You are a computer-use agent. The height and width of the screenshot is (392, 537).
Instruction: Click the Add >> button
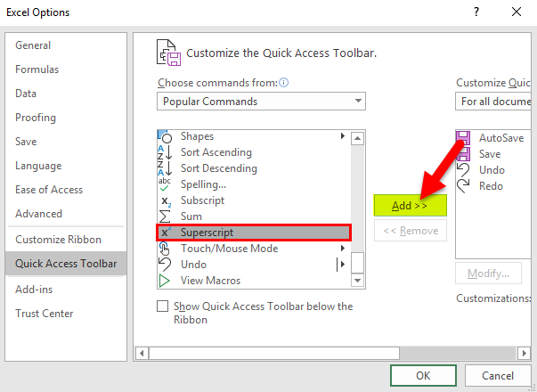(x=410, y=205)
